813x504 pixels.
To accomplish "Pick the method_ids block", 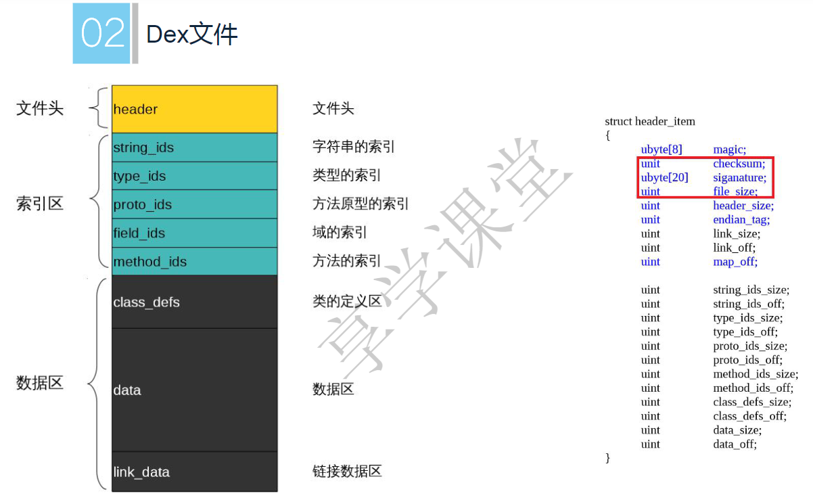I will (195, 261).
